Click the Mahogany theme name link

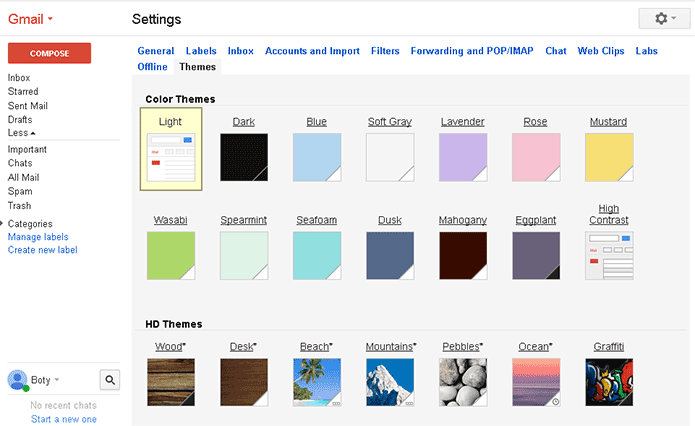click(x=463, y=220)
